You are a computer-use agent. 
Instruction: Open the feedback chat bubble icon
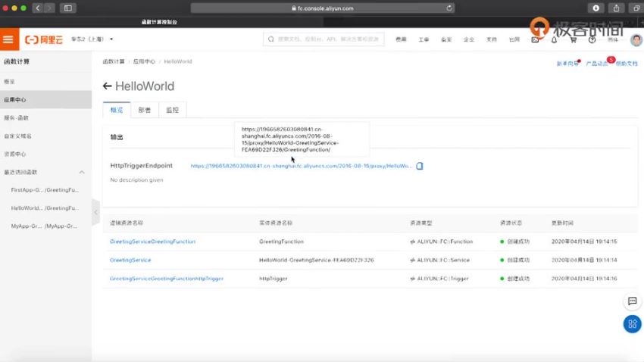(x=632, y=301)
